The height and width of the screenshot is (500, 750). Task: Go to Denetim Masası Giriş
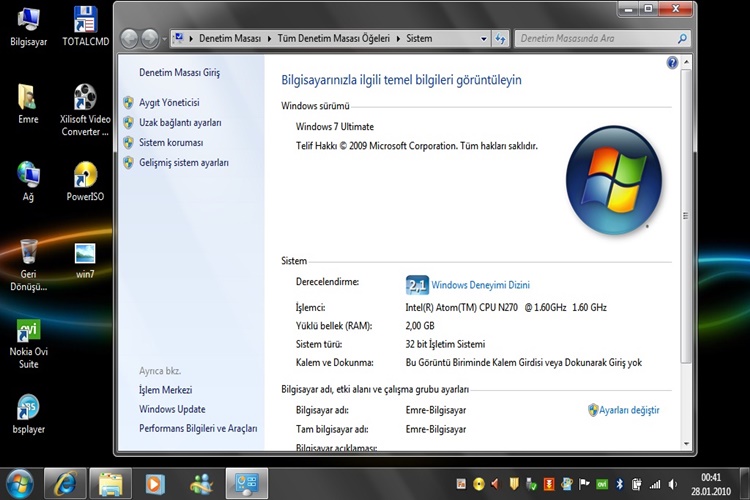pyautogui.click(x=179, y=73)
